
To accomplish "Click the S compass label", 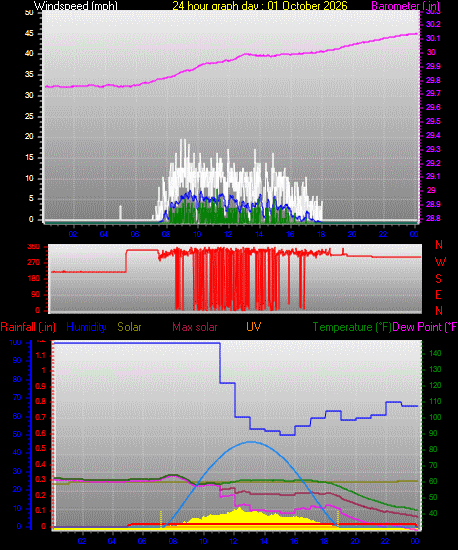I will pyautogui.click(x=438, y=279).
